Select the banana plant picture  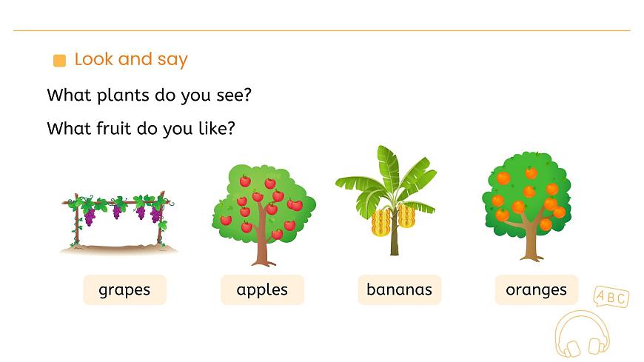[385, 200]
